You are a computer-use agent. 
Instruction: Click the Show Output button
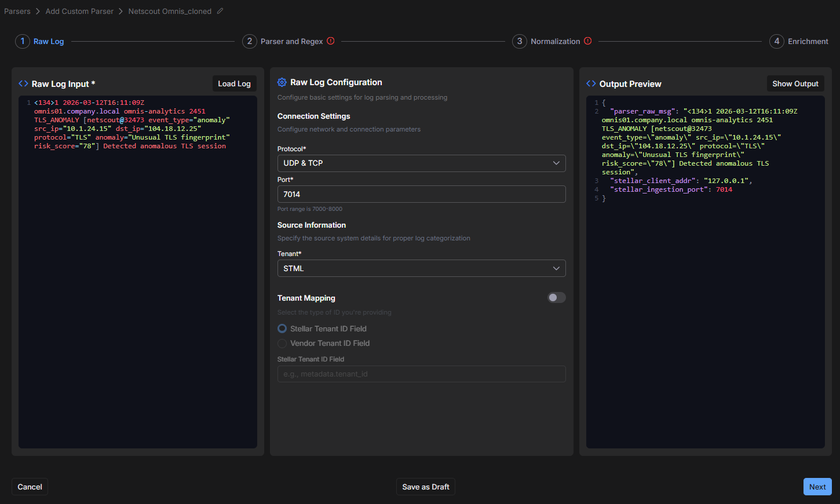(795, 83)
